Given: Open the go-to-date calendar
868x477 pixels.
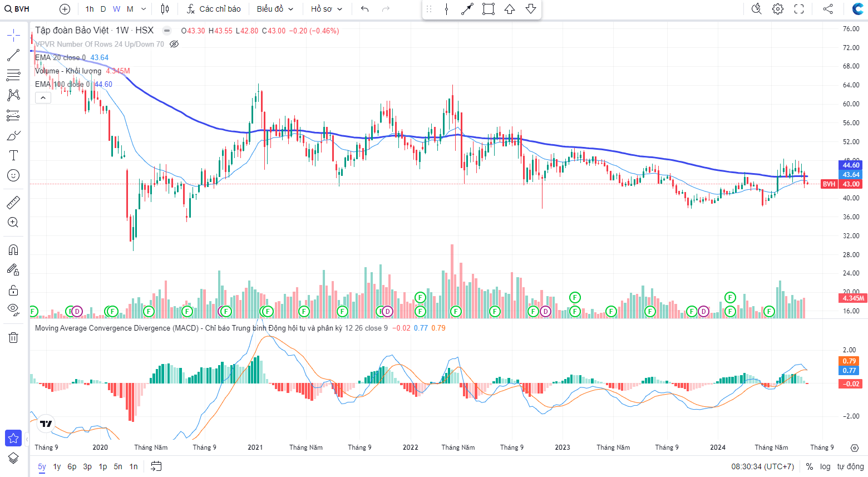Looking at the screenshot, I should (x=156, y=466).
